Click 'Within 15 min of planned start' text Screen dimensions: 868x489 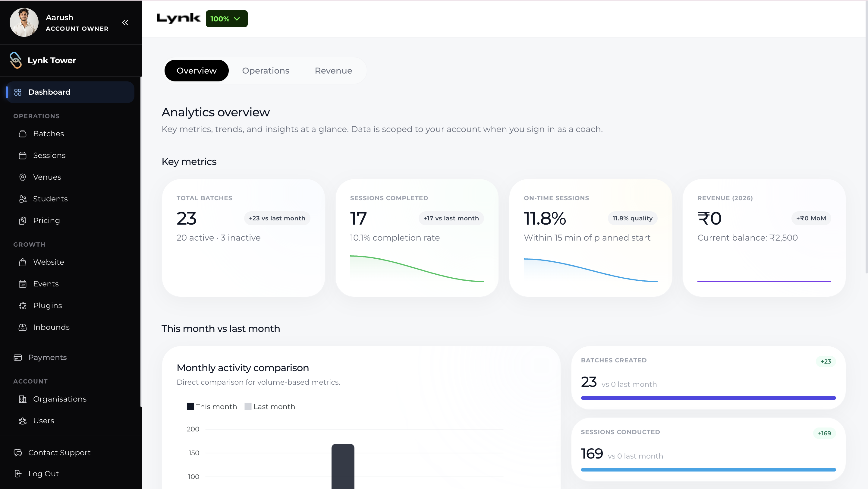[x=587, y=238]
